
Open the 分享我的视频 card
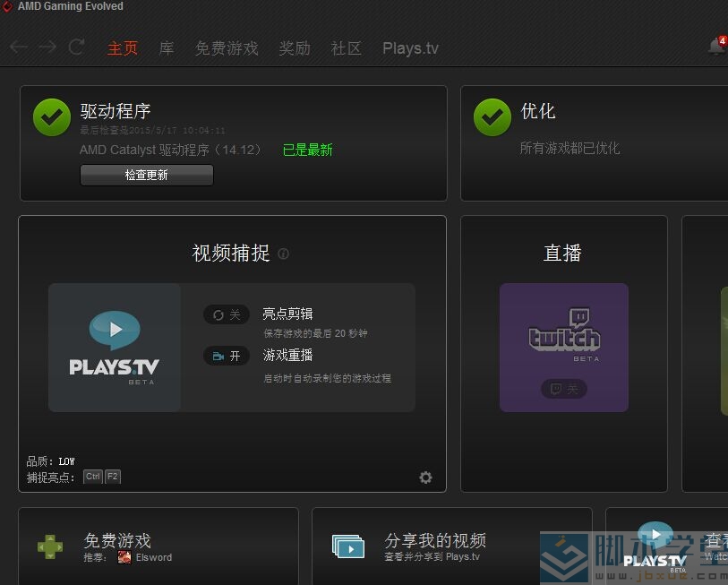coord(451,546)
